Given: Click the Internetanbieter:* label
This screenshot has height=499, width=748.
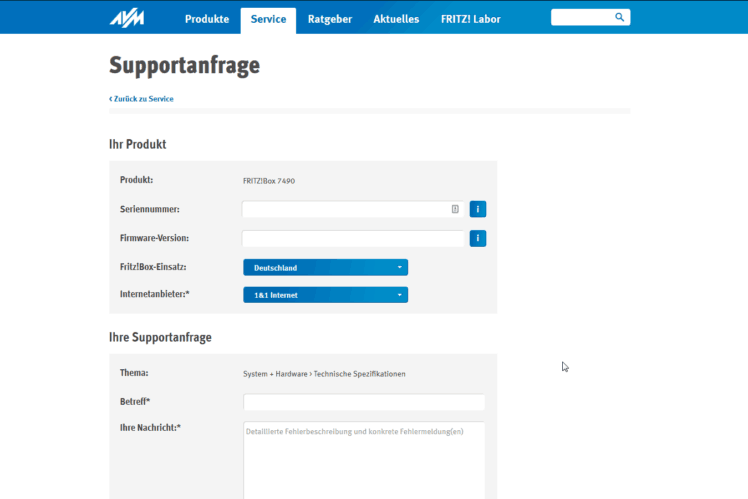Looking at the screenshot, I should coord(155,294).
